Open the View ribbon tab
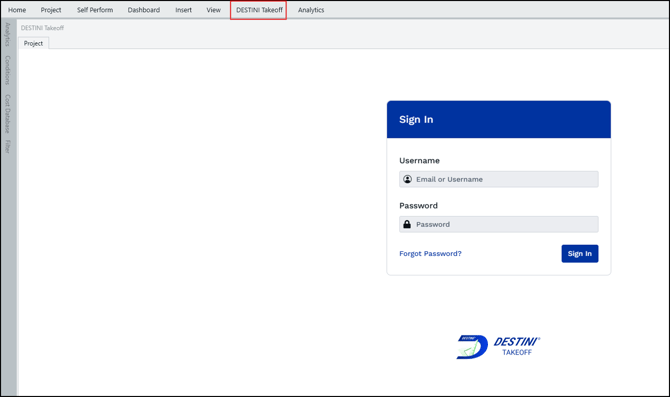The height and width of the screenshot is (397, 670). pos(214,10)
